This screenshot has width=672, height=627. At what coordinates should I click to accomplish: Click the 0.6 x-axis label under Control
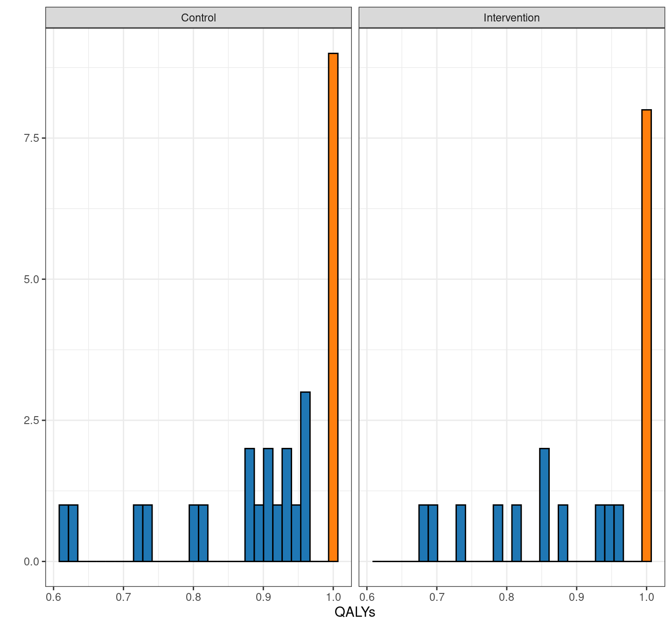(x=54, y=597)
